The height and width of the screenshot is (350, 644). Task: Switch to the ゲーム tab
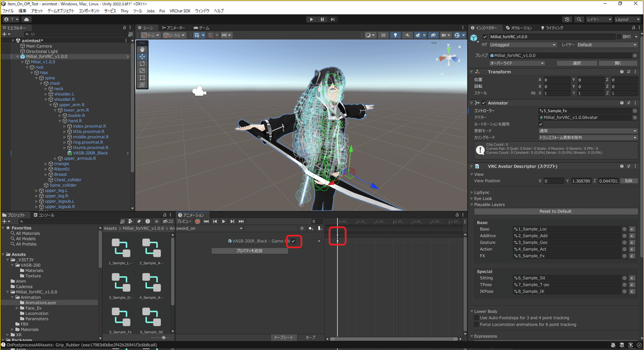[x=202, y=28]
